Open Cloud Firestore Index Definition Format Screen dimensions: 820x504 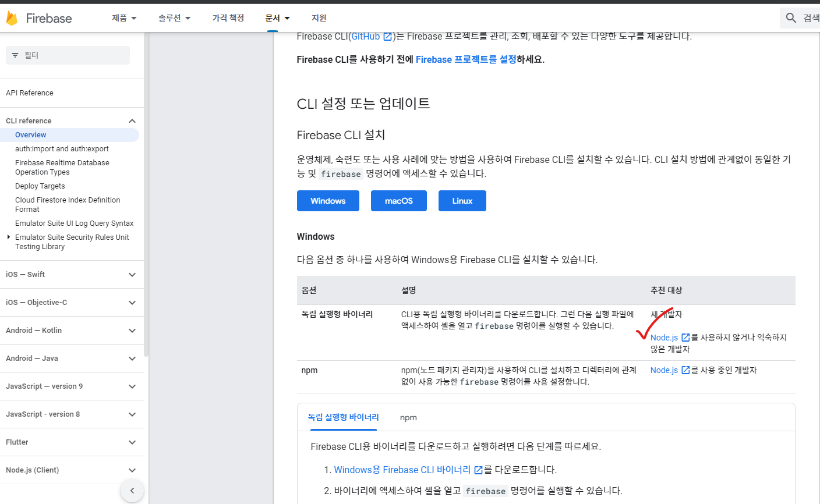(x=68, y=205)
